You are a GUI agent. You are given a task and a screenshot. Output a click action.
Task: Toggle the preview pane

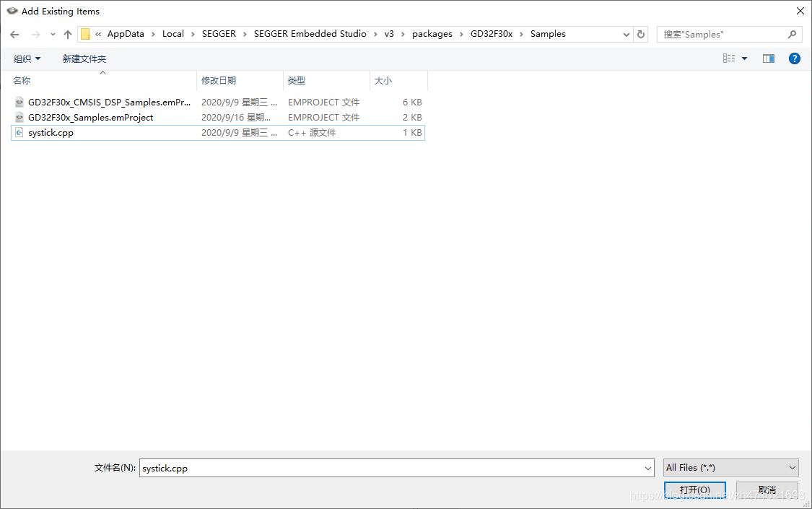point(769,58)
